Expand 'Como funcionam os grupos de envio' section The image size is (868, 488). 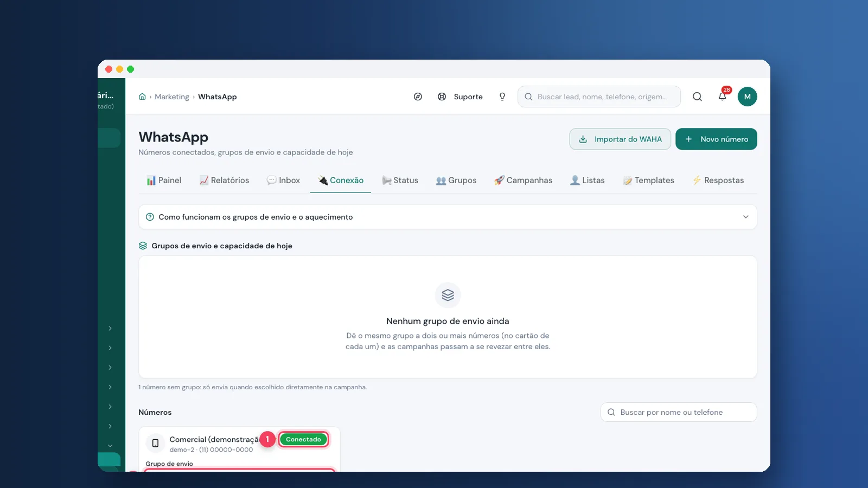click(x=448, y=217)
